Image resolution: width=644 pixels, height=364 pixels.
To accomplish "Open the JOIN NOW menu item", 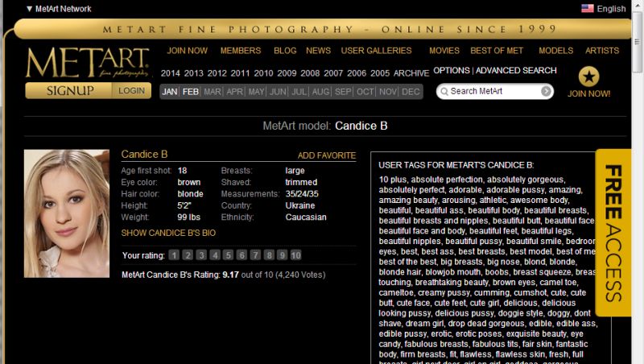I will click(188, 51).
